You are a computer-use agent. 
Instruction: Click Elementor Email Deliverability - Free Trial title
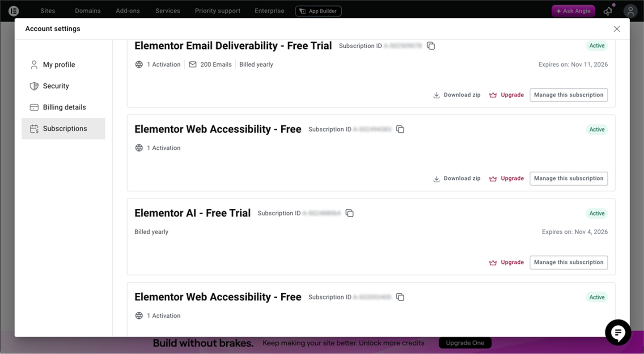[233, 46]
